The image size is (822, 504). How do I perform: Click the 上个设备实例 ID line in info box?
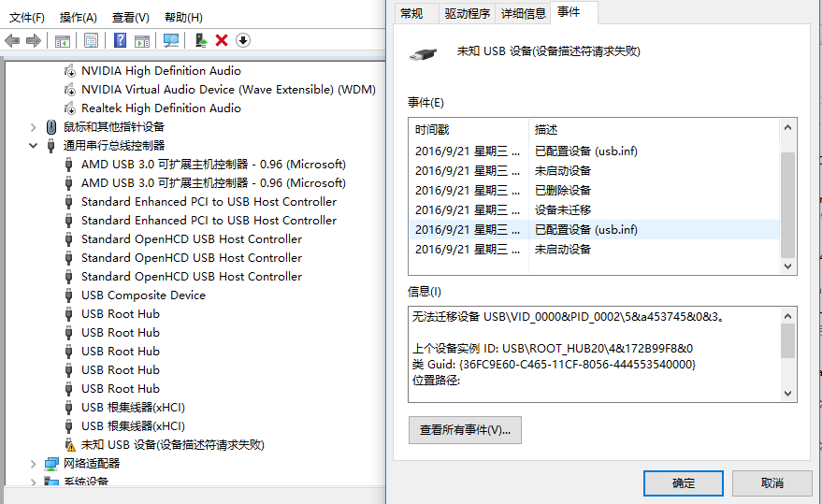point(553,349)
